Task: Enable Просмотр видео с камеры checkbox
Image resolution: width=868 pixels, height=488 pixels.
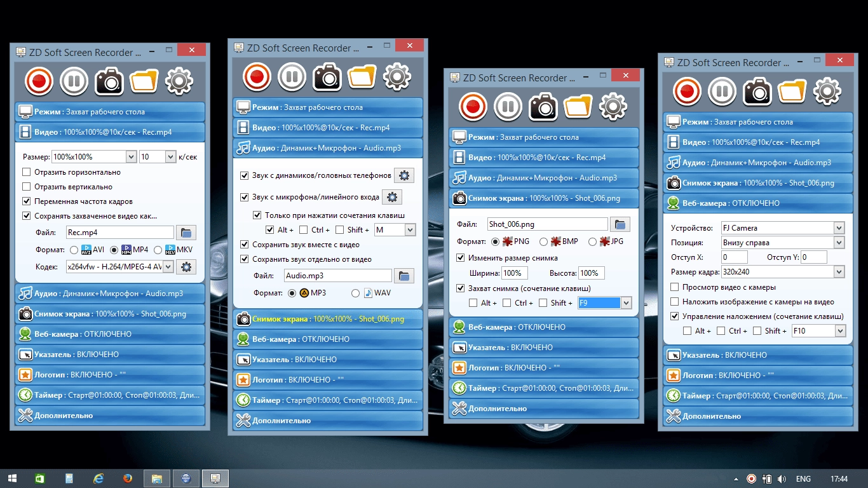Action: (x=675, y=287)
